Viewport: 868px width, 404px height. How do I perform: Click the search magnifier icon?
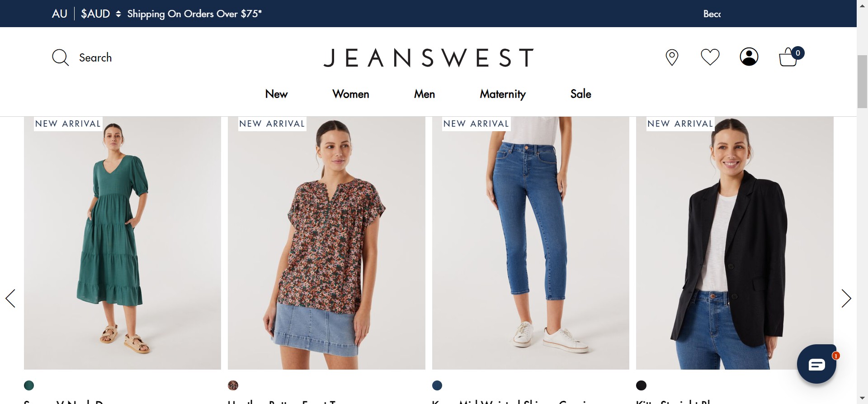click(x=60, y=57)
